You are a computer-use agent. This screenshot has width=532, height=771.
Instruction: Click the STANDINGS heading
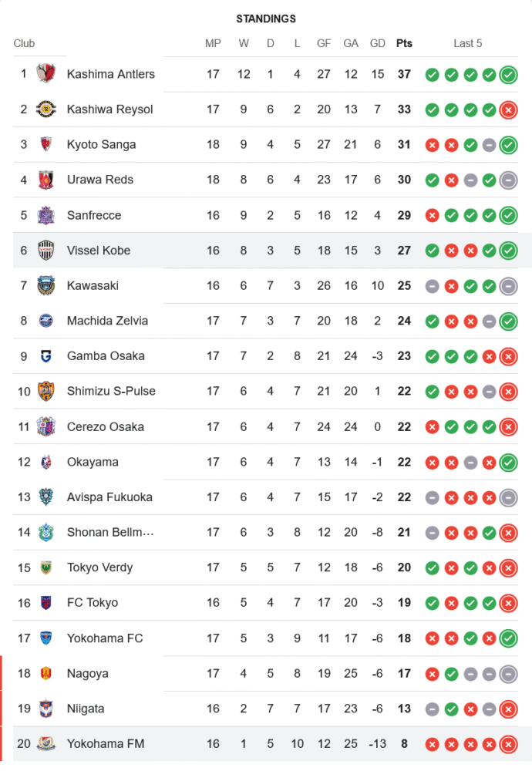coord(266,19)
